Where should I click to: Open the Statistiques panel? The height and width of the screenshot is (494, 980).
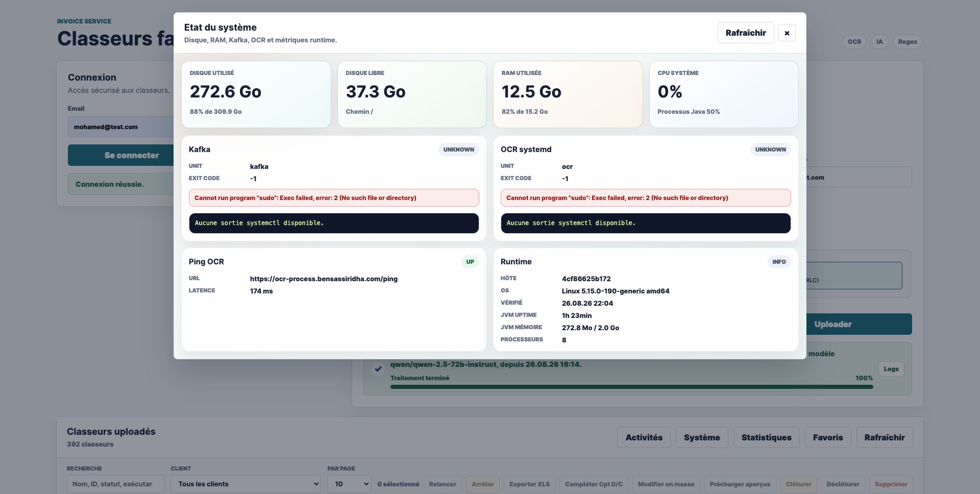tap(767, 437)
